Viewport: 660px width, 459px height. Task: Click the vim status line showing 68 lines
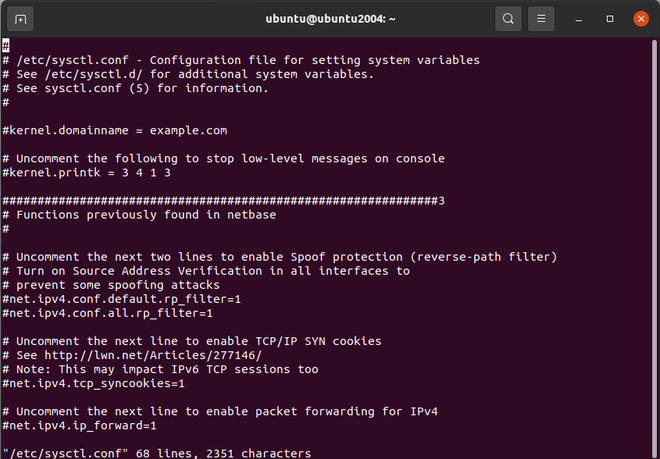[x=156, y=453]
